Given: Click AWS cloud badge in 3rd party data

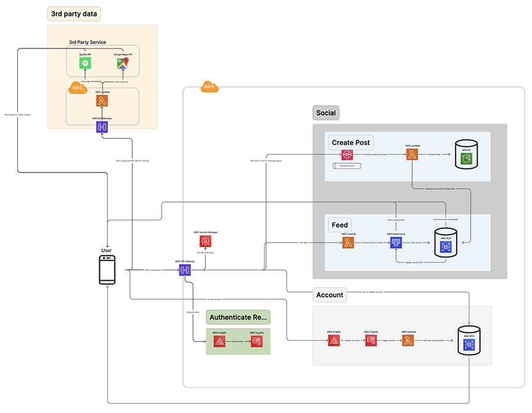Looking at the screenshot, I should pos(77,87).
